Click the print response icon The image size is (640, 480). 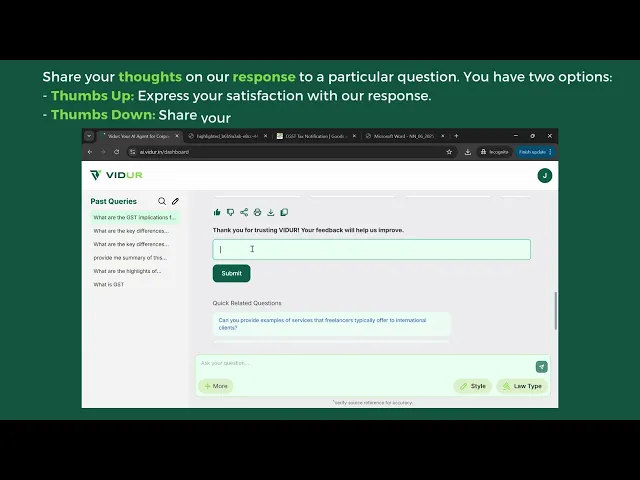(x=257, y=212)
